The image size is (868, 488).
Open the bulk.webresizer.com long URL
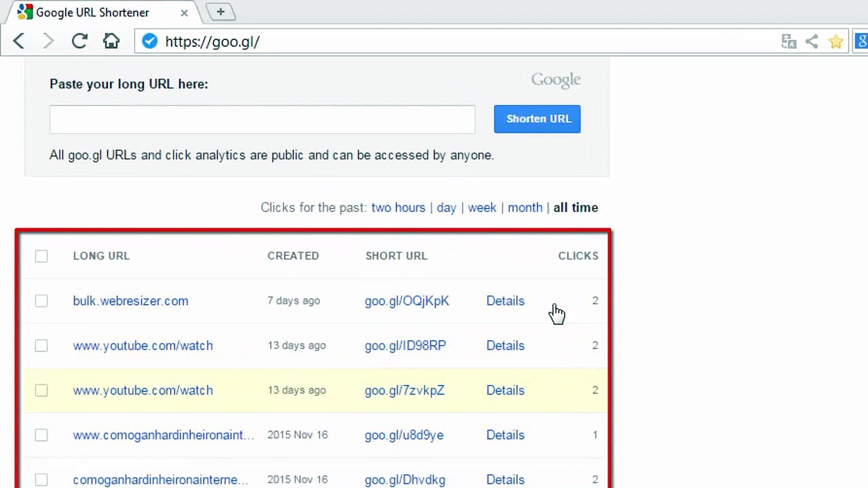[x=131, y=301]
